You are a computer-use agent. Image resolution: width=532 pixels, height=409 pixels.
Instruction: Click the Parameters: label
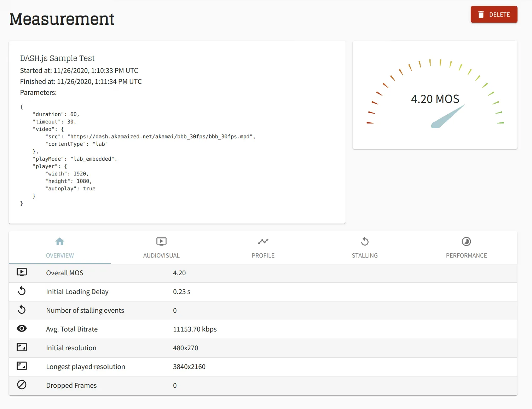coord(38,92)
